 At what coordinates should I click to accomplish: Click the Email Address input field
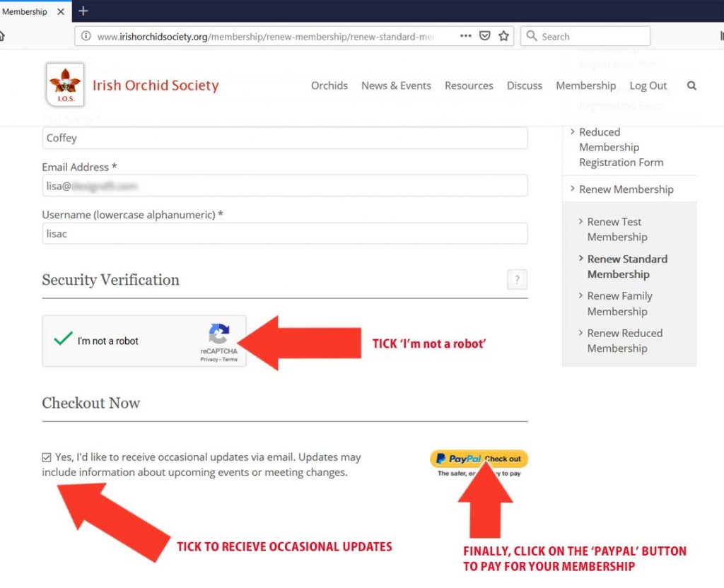[x=284, y=186]
